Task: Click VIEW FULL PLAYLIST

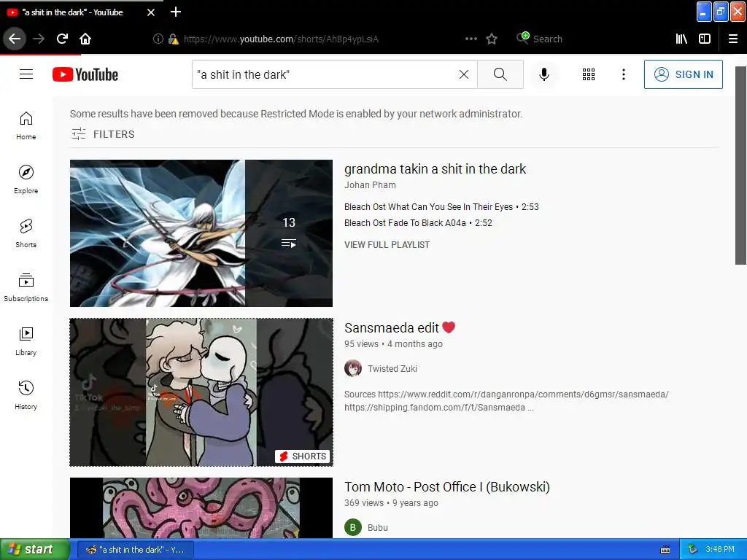Action: pyautogui.click(x=387, y=245)
